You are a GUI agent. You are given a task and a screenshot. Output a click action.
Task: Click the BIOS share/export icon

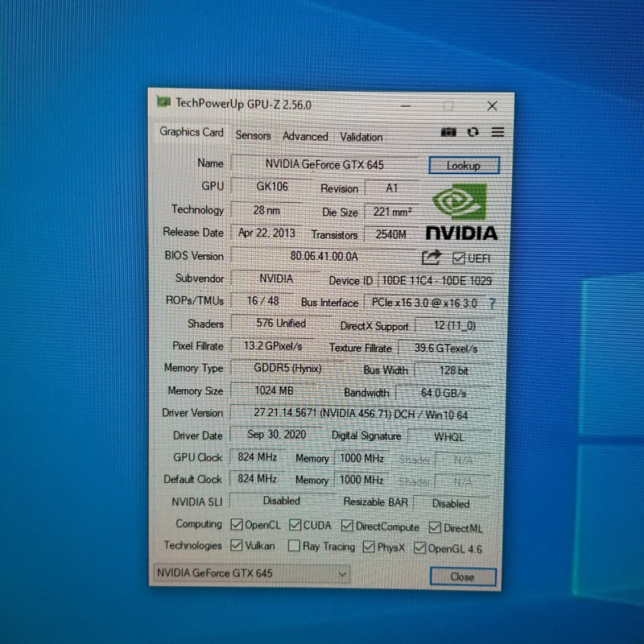(431, 258)
